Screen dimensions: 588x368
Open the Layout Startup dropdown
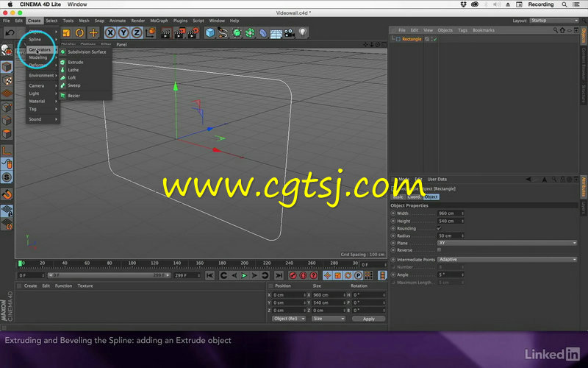[x=554, y=21]
